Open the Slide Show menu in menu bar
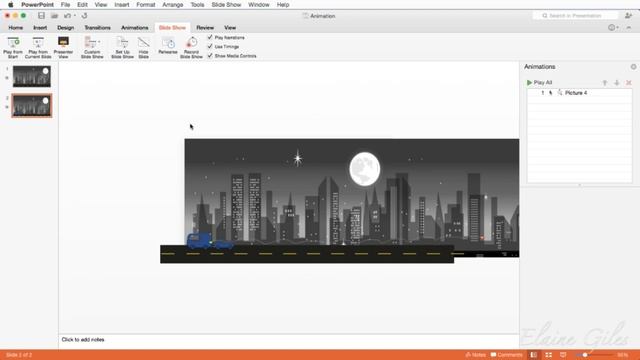Viewport: 640px width, 360px height. pos(226,5)
